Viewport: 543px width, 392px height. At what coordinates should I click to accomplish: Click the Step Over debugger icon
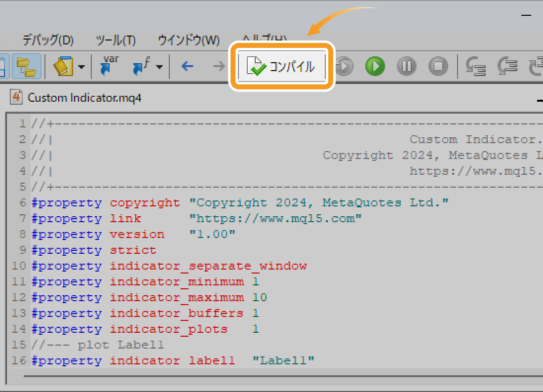coord(507,67)
